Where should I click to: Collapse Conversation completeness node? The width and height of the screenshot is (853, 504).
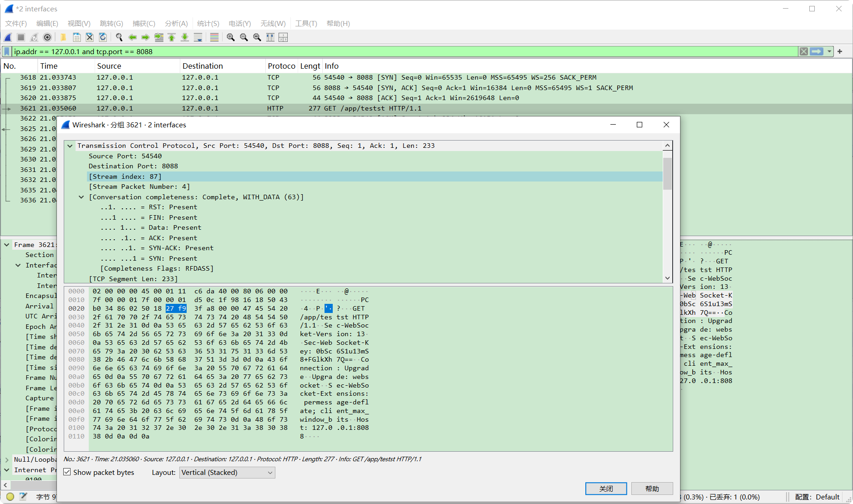pyautogui.click(x=81, y=197)
